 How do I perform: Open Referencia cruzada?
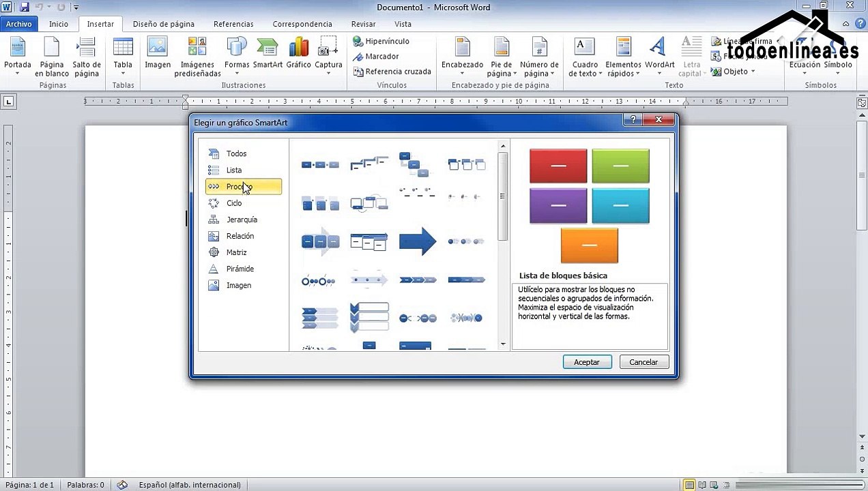tap(392, 72)
